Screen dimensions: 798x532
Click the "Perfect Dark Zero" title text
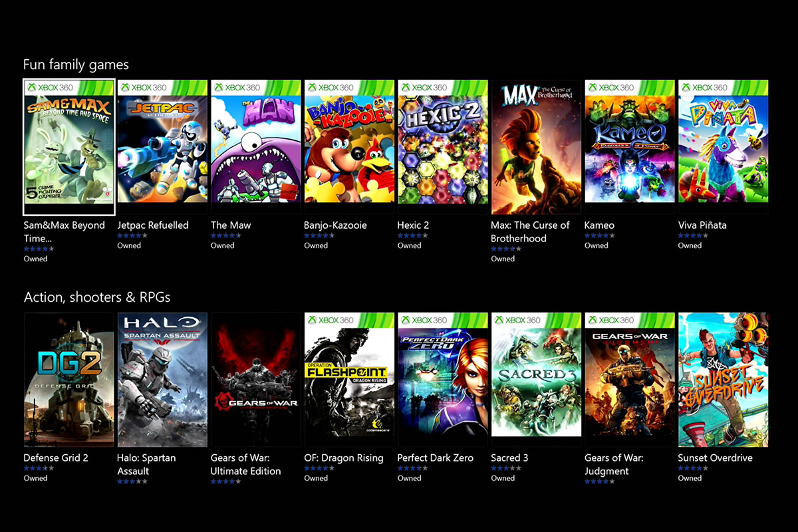pos(436,458)
